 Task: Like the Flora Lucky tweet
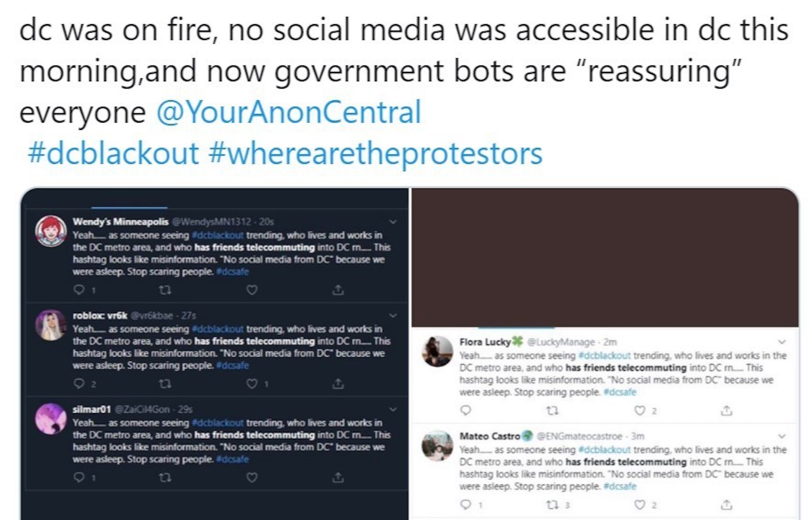pos(640,411)
